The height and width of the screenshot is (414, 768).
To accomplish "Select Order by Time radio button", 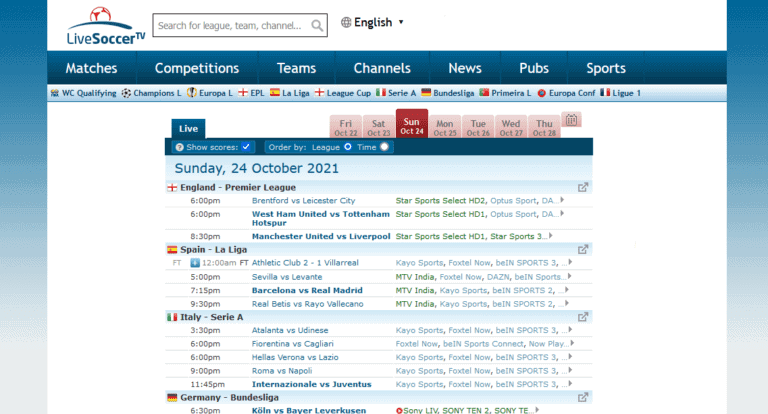I will (x=384, y=146).
